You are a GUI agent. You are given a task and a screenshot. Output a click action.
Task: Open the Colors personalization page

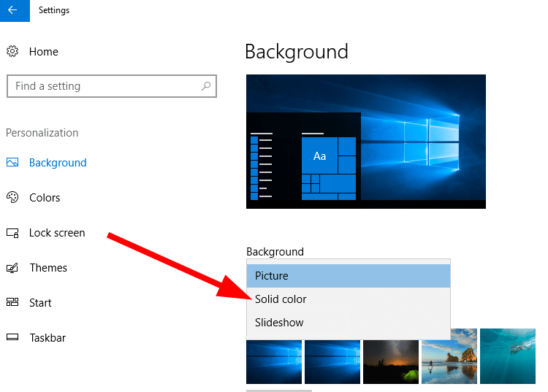pyautogui.click(x=45, y=198)
